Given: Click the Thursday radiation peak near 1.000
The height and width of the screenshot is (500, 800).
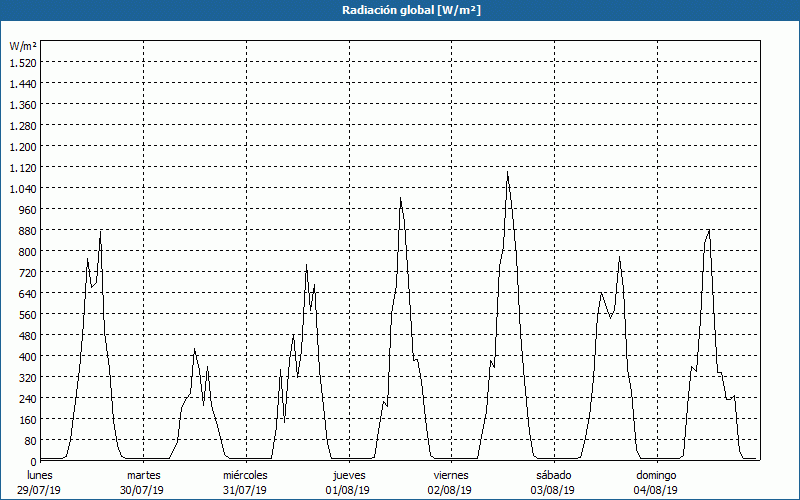Looking at the screenshot, I should point(401,198).
